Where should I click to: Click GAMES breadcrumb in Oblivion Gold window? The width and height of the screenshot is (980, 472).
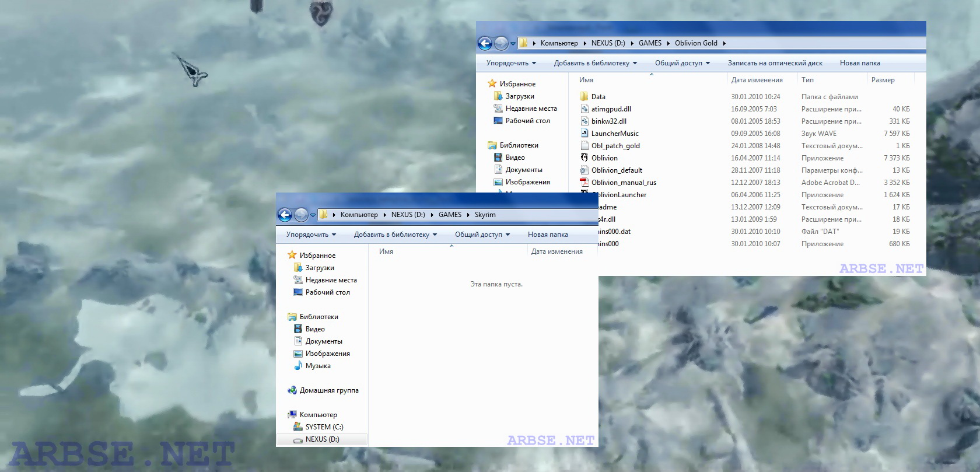coord(650,43)
